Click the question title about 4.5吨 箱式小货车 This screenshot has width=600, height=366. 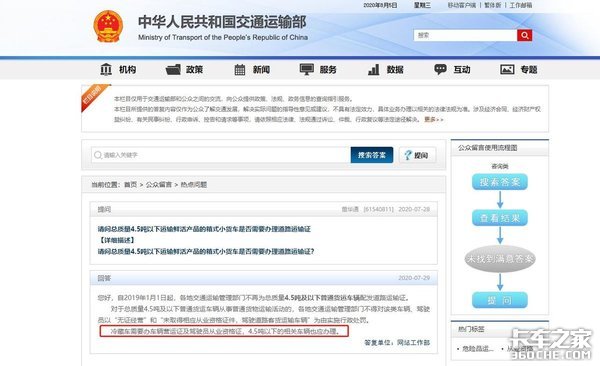pyautogui.click(x=204, y=229)
